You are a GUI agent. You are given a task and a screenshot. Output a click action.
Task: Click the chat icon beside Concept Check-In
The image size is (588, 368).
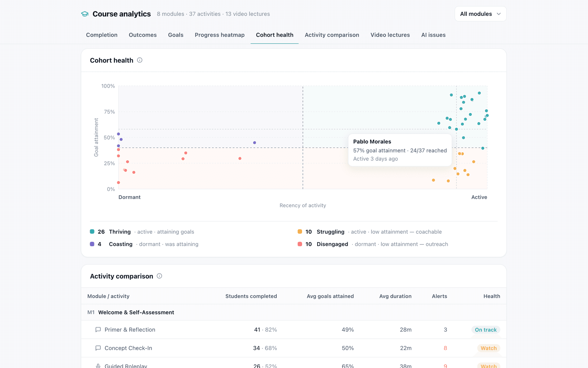[x=98, y=348]
